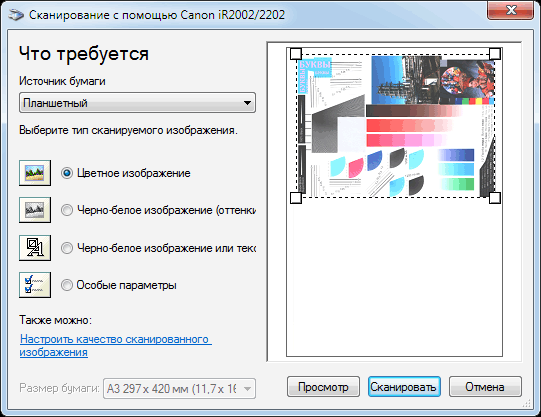
Task: Select 'Черно-белое изображение или текст' radio option
Action: (x=67, y=248)
